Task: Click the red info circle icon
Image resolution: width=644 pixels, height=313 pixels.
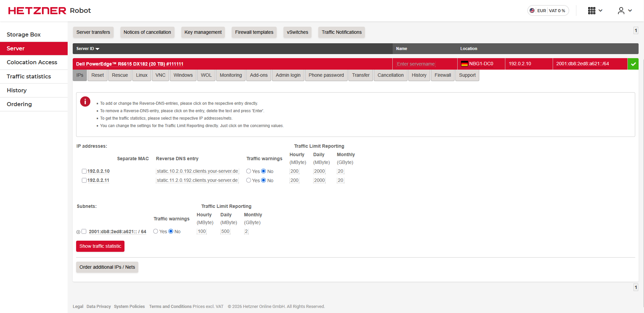Action: [x=85, y=101]
